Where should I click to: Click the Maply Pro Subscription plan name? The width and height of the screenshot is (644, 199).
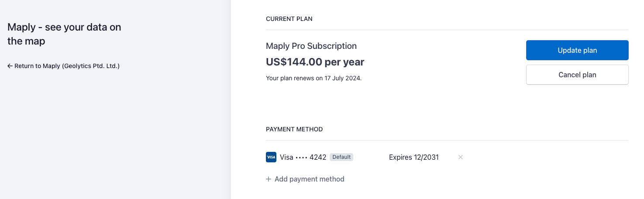click(311, 46)
